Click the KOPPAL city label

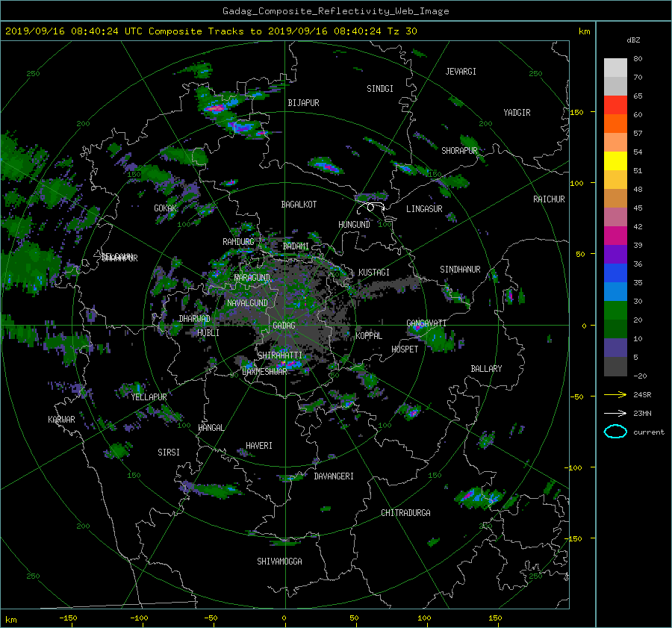point(369,336)
